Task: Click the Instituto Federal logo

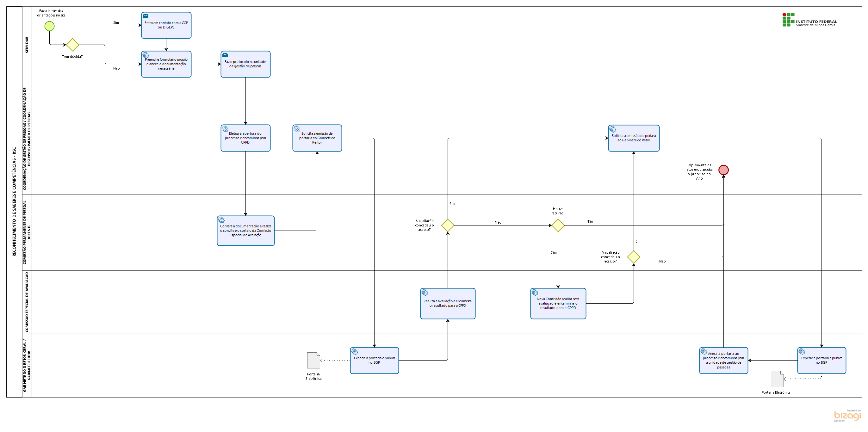Action: point(809,20)
